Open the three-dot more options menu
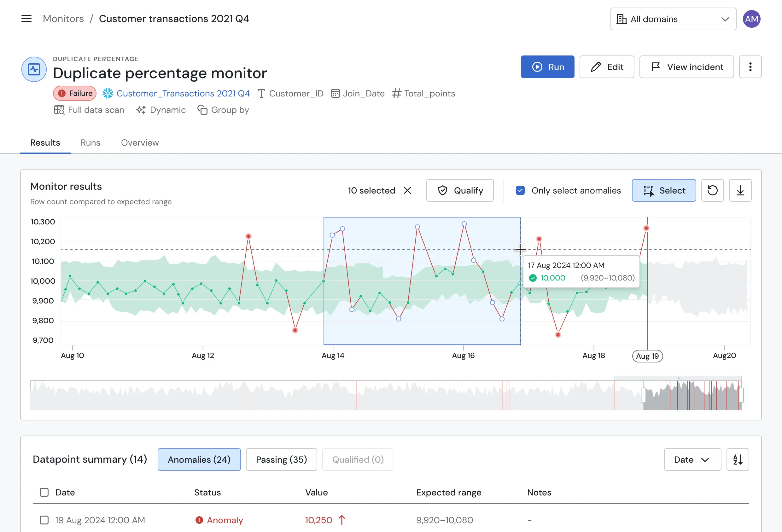The width and height of the screenshot is (782, 532). 750,67
